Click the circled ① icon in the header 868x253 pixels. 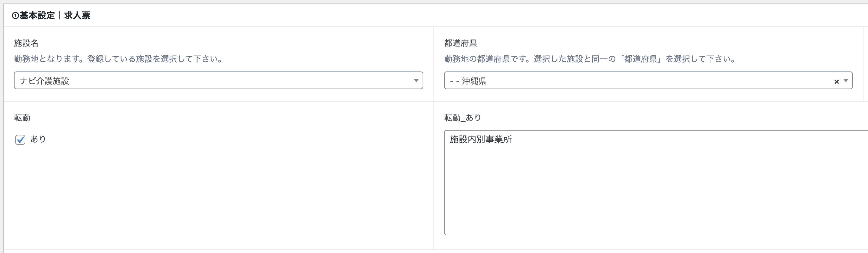[15, 15]
